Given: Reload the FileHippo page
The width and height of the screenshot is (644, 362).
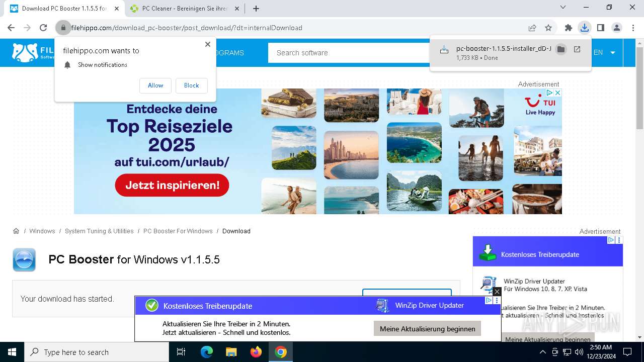Looking at the screenshot, I should coord(43,28).
